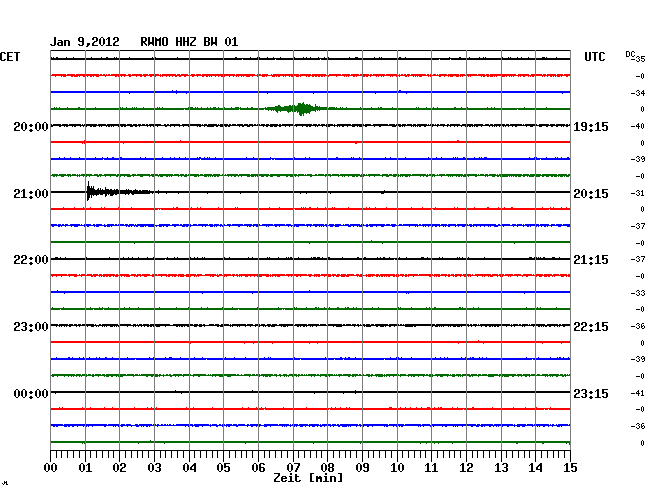Viewport: 650px width, 494px height.
Task: Click the earthquake onset on the 21:00 trace
Action: [x=88, y=191]
